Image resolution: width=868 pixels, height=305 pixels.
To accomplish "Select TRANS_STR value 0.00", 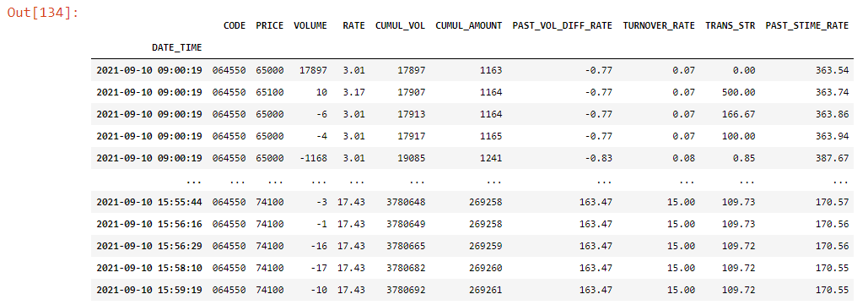I will coord(743,70).
